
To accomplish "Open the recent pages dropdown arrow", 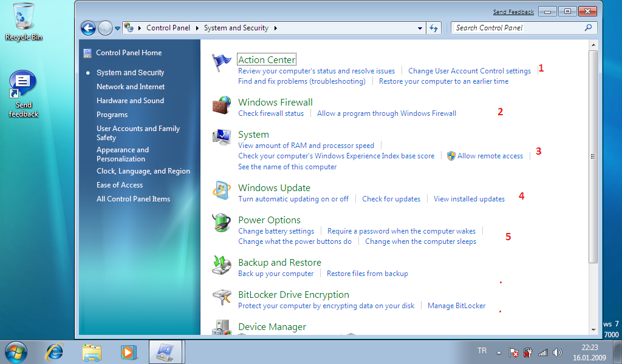I will (x=117, y=29).
